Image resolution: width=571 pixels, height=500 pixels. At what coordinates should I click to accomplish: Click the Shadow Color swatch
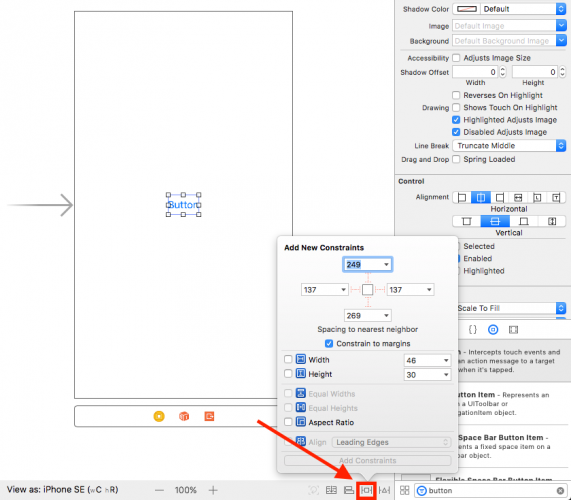467,9
